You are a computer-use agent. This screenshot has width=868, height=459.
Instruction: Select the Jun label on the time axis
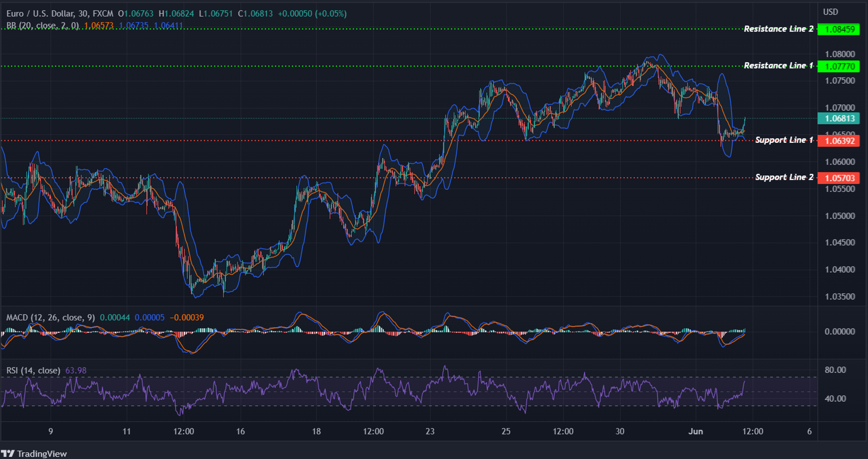(x=696, y=431)
